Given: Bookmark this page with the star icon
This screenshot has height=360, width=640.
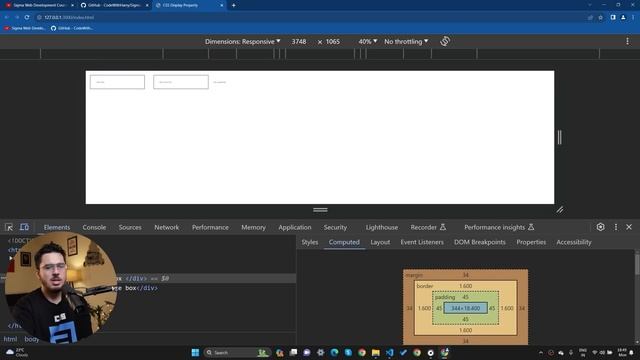Looking at the screenshot, I should (x=600, y=18).
